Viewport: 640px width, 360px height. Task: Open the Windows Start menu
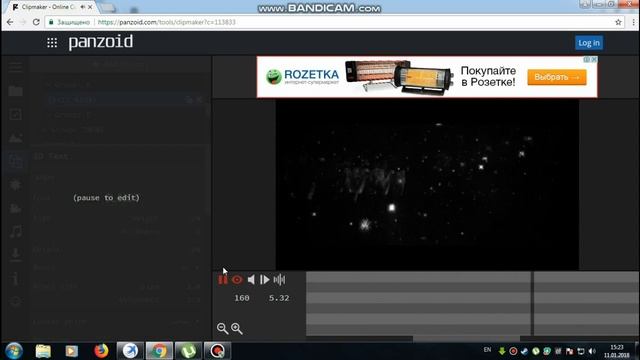tap(13, 351)
